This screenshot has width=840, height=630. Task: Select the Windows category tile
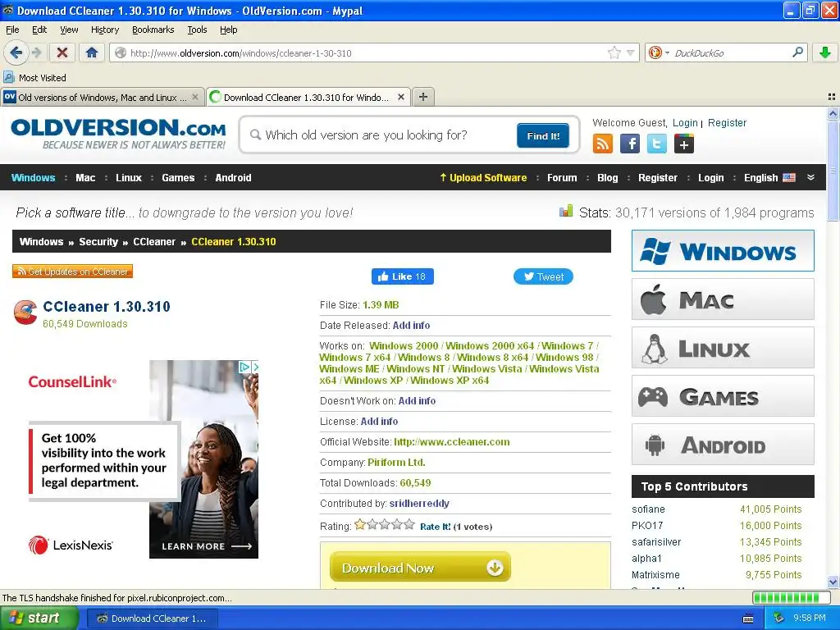pyautogui.click(x=723, y=251)
